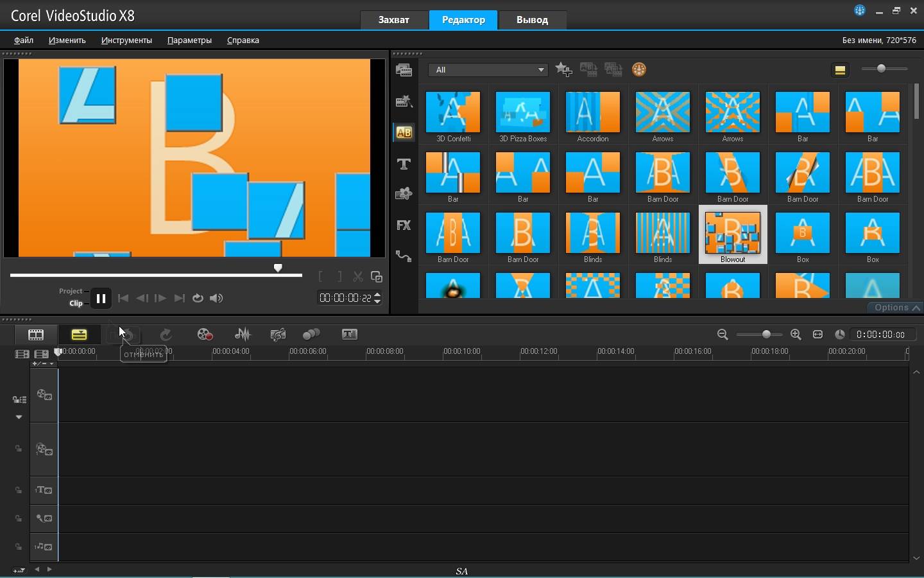Add the transition to Favorites
924x578 pixels.
tap(563, 69)
